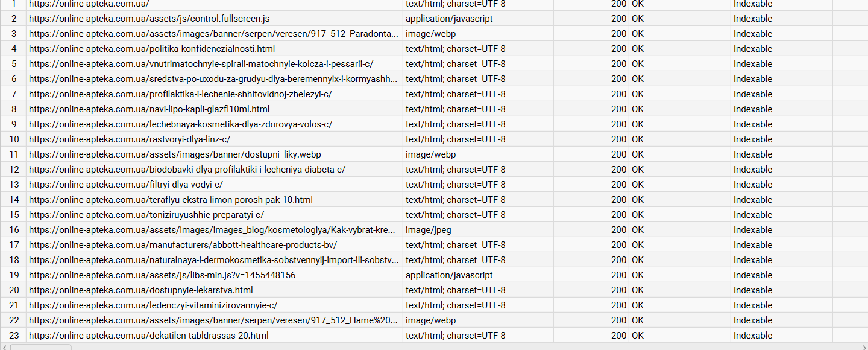Select the horizontal scrollbar thumb at bottom
Screen dimensions: 868x350
pyautogui.click(x=40, y=347)
